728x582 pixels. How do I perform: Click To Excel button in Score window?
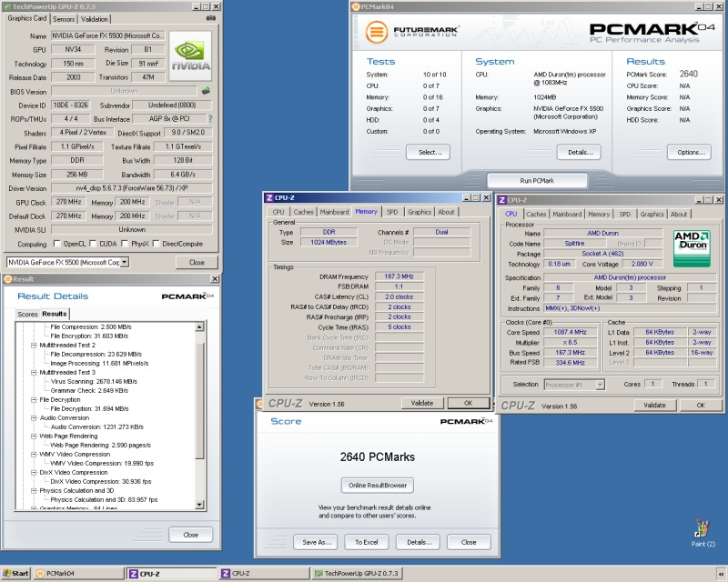pos(367,542)
